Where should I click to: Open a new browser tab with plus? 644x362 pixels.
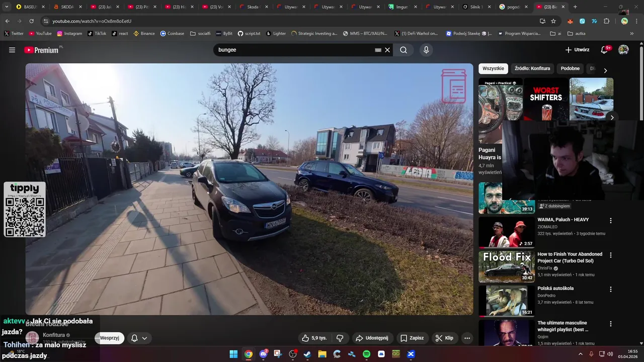575,7
